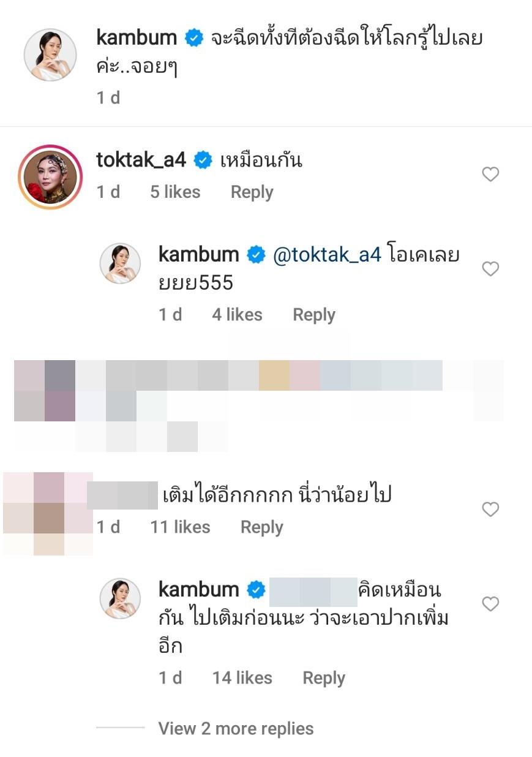Tap kambum's avatar on the last reply
532x757 pixels.
pyautogui.click(x=121, y=597)
